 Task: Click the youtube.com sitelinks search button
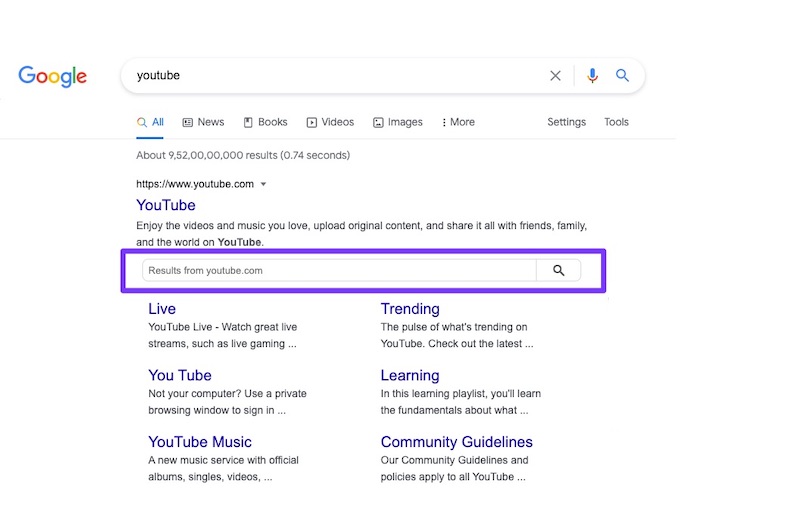pos(558,270)
